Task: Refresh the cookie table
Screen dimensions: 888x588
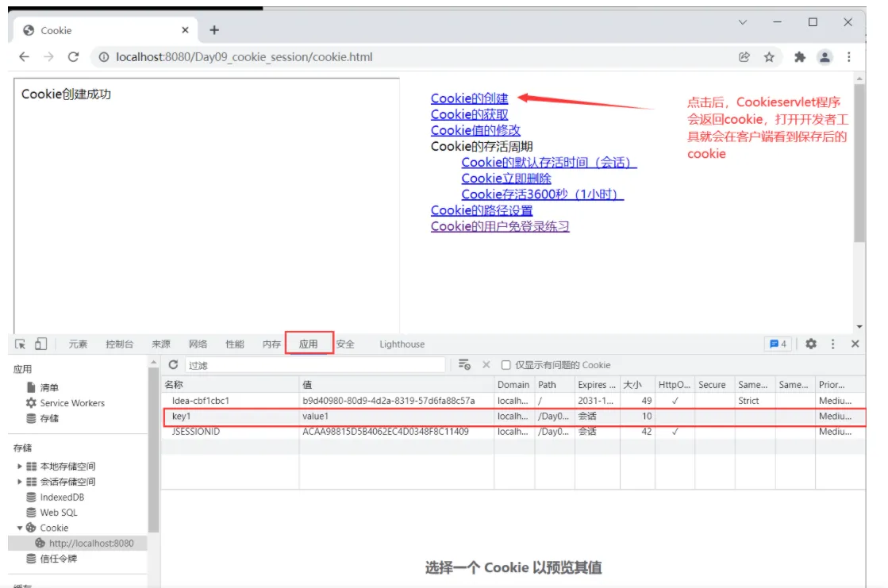Action: pos(173,365)
